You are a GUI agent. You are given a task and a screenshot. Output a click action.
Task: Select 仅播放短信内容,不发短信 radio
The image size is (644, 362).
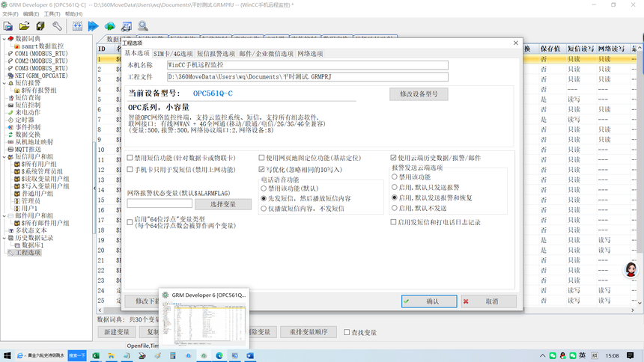(264, 209)
